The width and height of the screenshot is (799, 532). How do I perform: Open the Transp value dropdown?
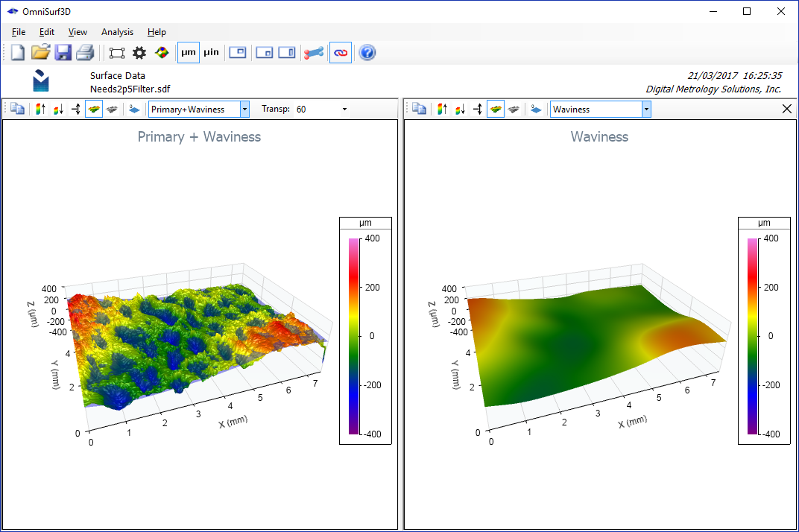click(x=344, y=109)
